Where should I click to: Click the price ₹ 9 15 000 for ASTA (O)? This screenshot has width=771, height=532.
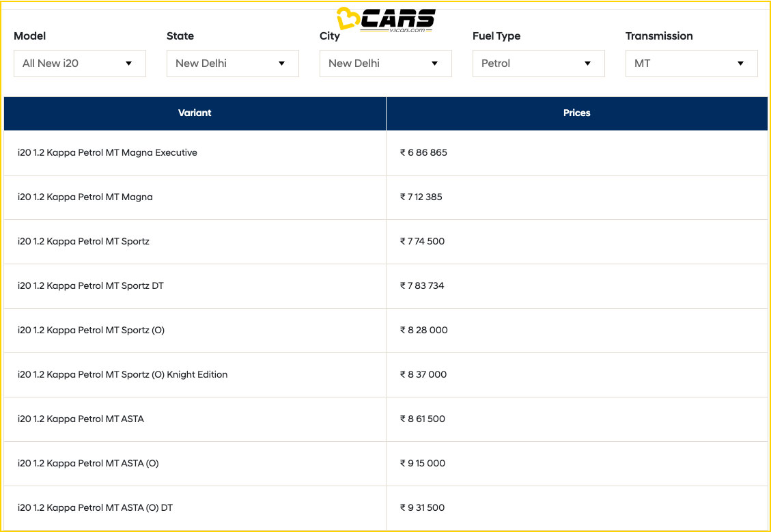[x=421, y=463]
